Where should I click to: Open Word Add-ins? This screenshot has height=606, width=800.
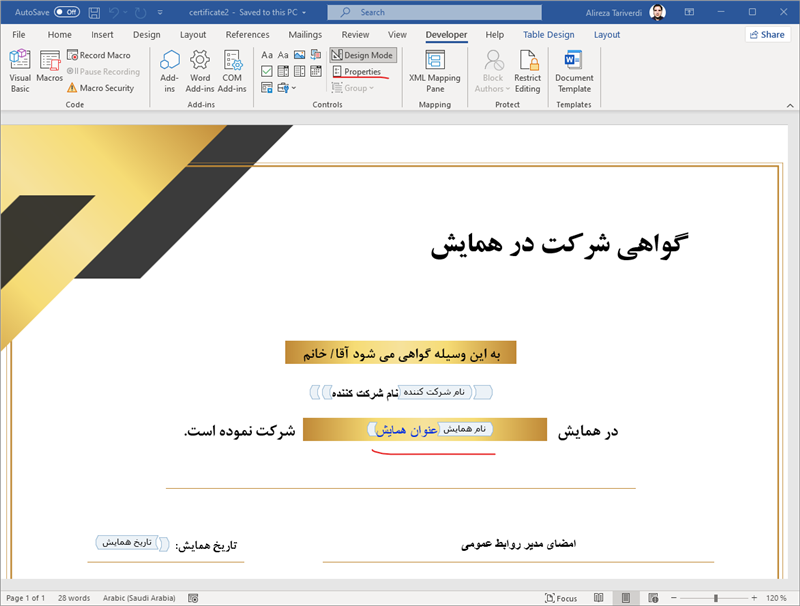click(x=200, y=69)
